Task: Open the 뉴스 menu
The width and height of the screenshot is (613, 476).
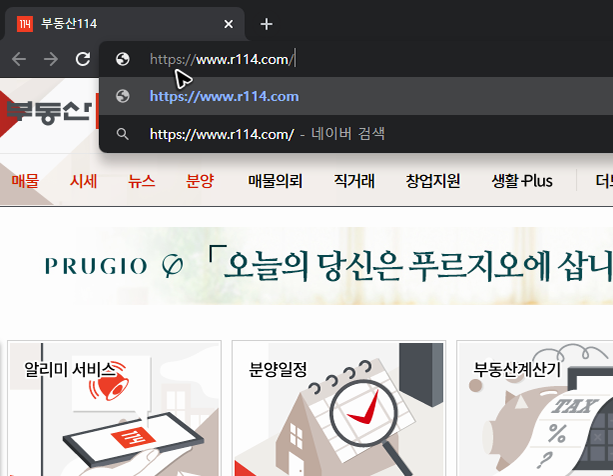Action: click(x=142, y=181)
